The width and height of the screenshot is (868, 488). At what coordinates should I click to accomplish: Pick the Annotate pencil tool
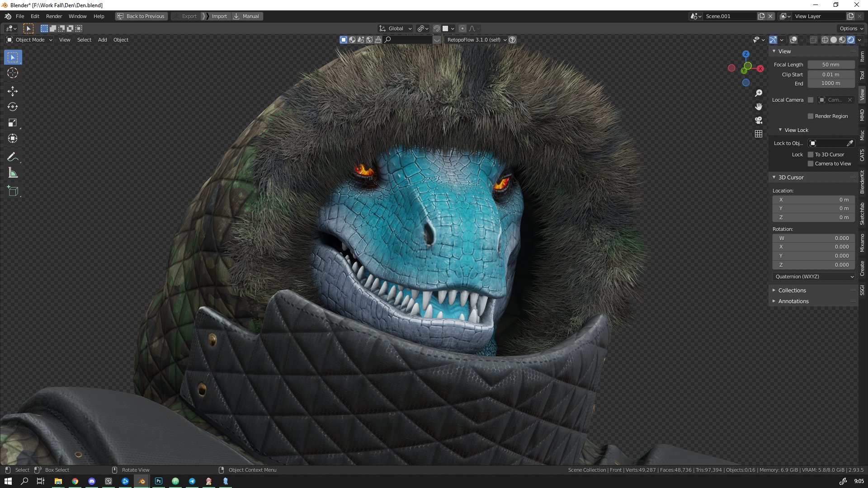(x=13, y=157)
